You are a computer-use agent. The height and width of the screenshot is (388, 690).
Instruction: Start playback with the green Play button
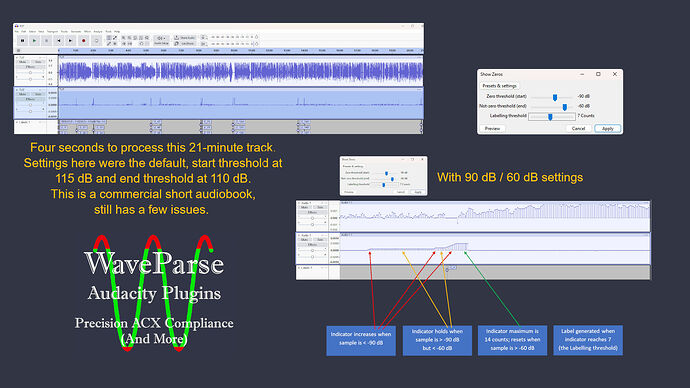[x=34, y=40]
